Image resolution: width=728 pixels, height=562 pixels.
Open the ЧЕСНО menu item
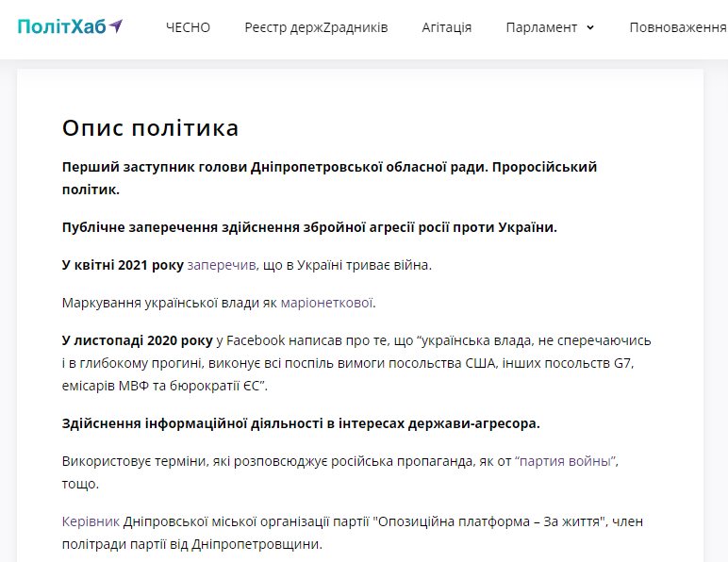188,27
